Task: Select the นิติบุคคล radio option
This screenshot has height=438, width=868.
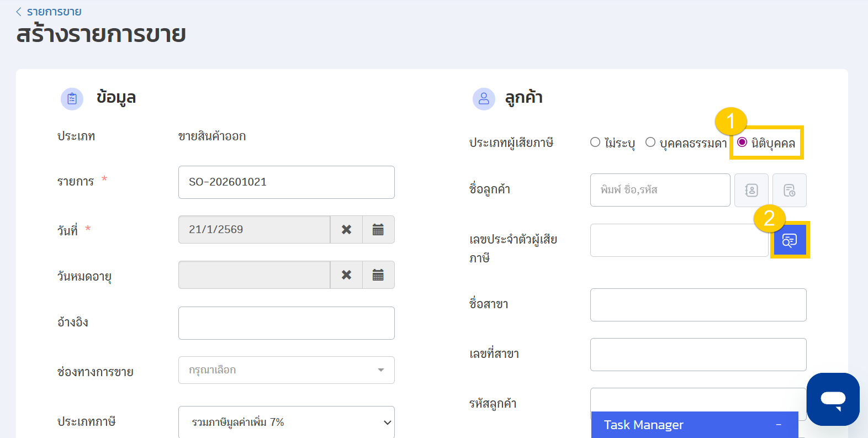Action: (743, 143)
